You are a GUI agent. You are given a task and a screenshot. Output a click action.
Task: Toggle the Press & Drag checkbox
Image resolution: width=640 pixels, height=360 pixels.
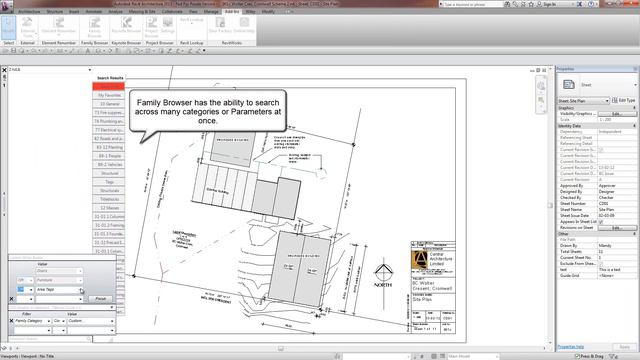[x=577, y=356]
